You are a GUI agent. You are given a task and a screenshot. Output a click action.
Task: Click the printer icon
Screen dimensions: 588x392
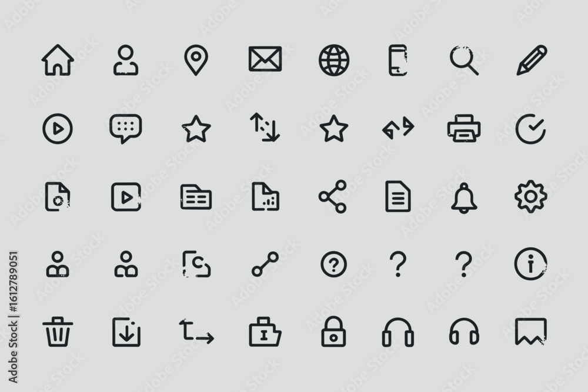pyautogui.click(x=464, y=128)
